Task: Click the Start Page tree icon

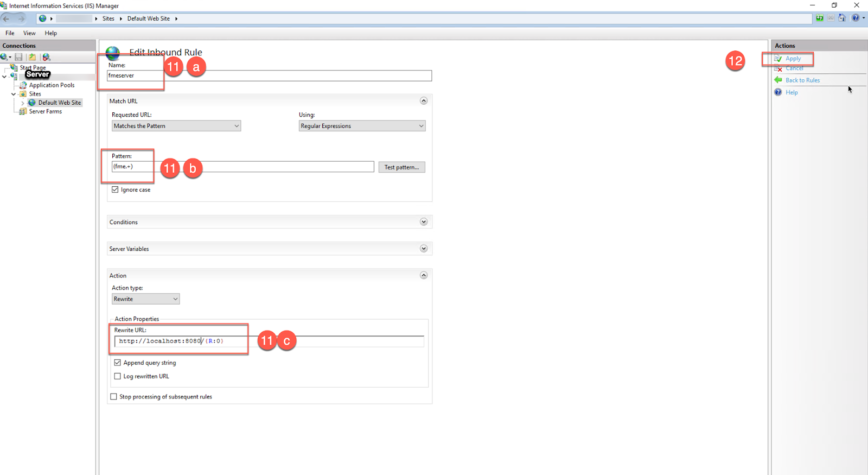Action: pyautogui.click(x=14, y=67)
